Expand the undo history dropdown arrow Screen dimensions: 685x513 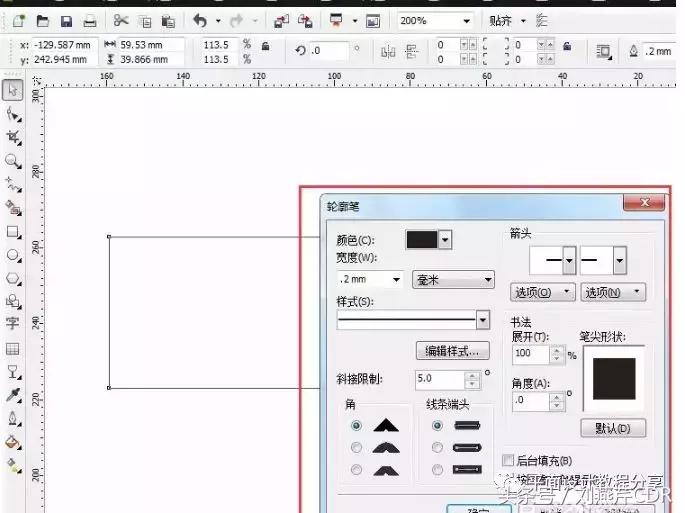(218, 21)
